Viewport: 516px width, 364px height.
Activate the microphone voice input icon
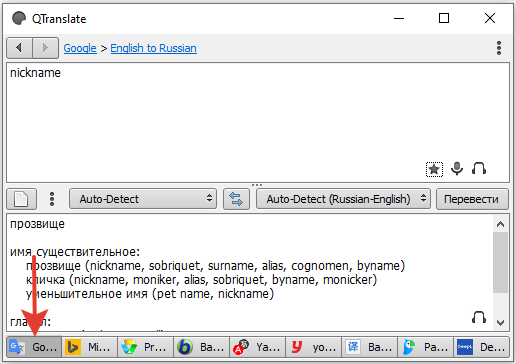pos(457,169)
